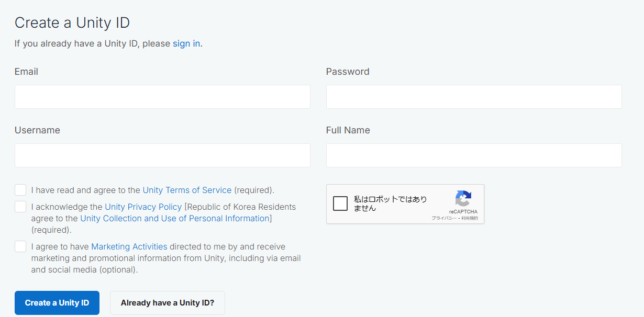Open the reCAPTCHA terms link (利用規約)
Screen dimensions: 644x317
pyautogui.click(x=470, y=218)
